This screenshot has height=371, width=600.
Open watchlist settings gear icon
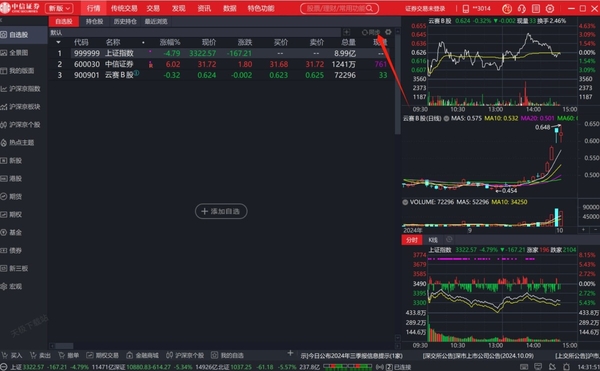click(388, 32)
